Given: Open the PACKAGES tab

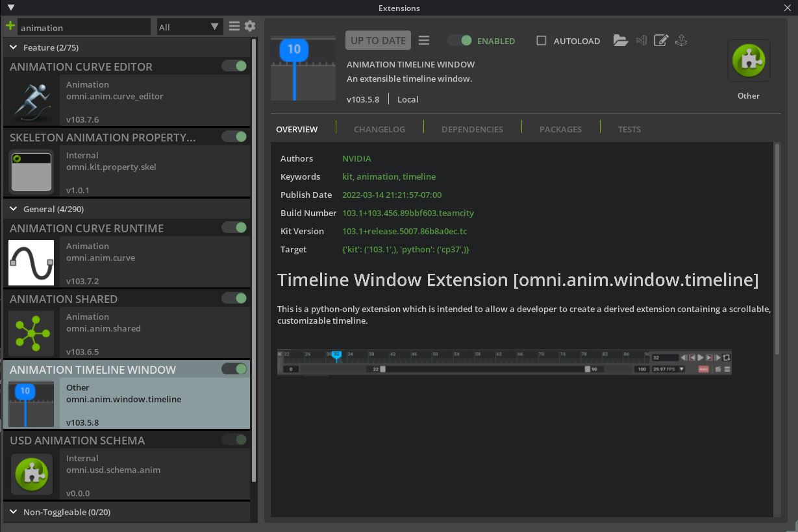Looking at the screenshot, I should coord(560,129).
